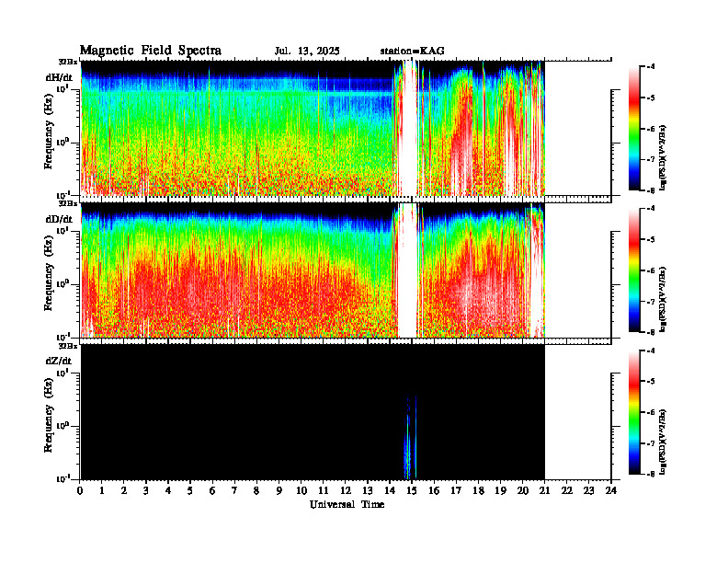Click the dZ/dt panel label
This screenshot has width=728, height=563.
pyautogui.click(x=59, y=361)
